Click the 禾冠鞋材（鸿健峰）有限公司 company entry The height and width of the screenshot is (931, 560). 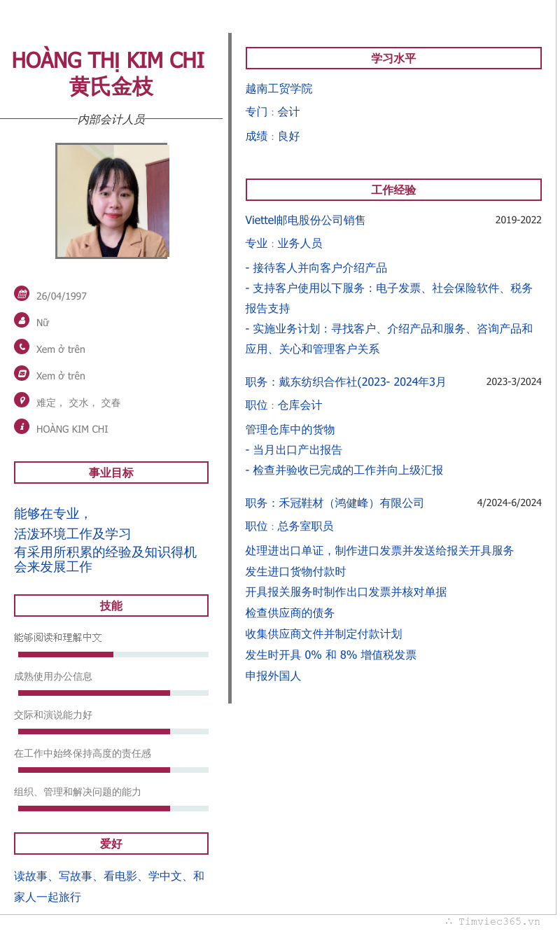coord(335,503)
